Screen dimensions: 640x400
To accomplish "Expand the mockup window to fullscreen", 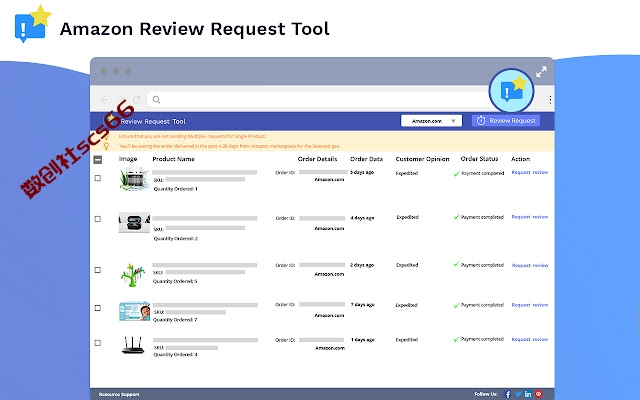I will click(x=541, y=72).
